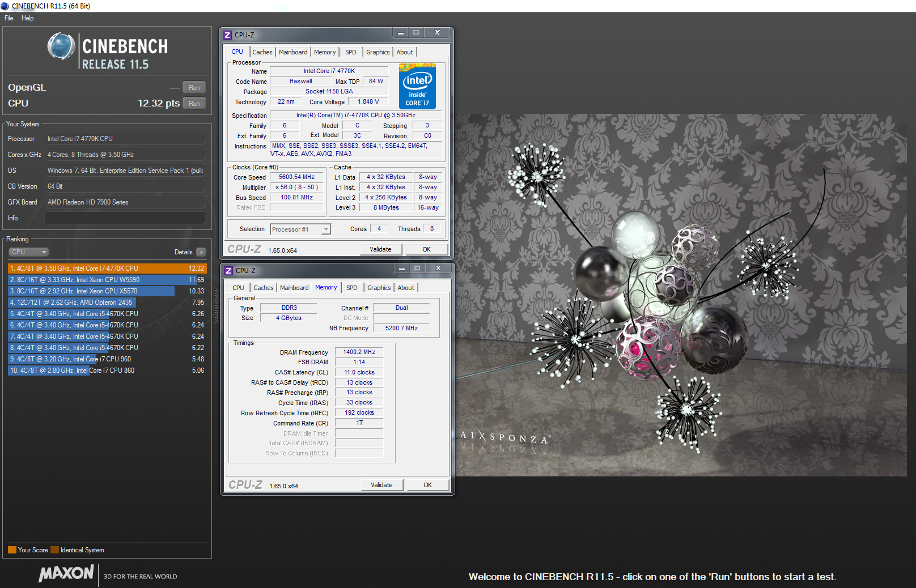Click Core Speed value 5600.54 MHz
916x588 pixels.
click(296, 177)
